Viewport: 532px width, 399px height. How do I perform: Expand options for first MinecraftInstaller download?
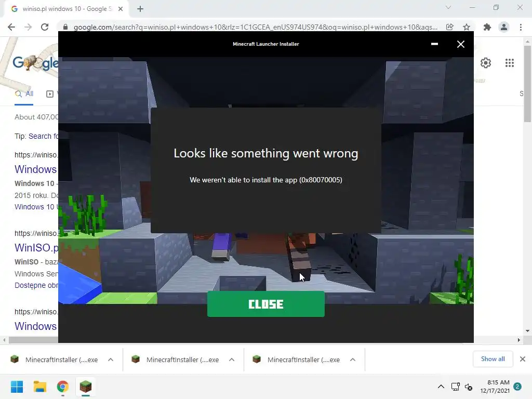pos(111,360)
